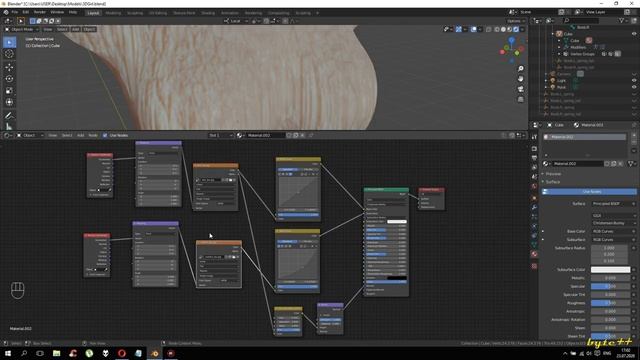Open the GGX distribution dropdown
This screenshot has width=640, height=360.
pos(614,215)
